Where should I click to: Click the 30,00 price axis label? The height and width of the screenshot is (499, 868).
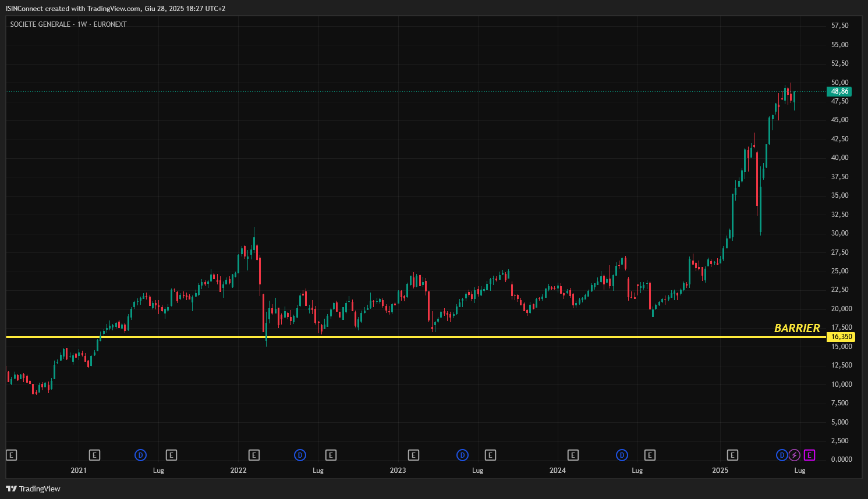[x=839, y=233]
